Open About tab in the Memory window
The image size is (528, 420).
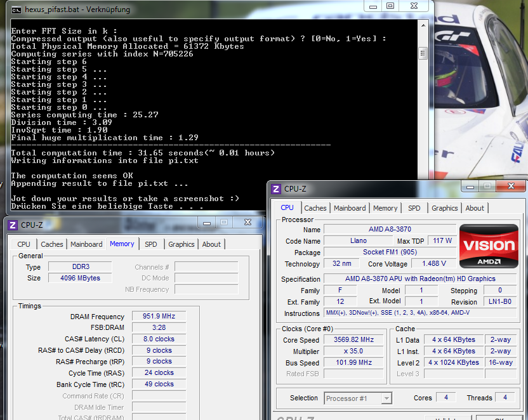tap(211, 244)
